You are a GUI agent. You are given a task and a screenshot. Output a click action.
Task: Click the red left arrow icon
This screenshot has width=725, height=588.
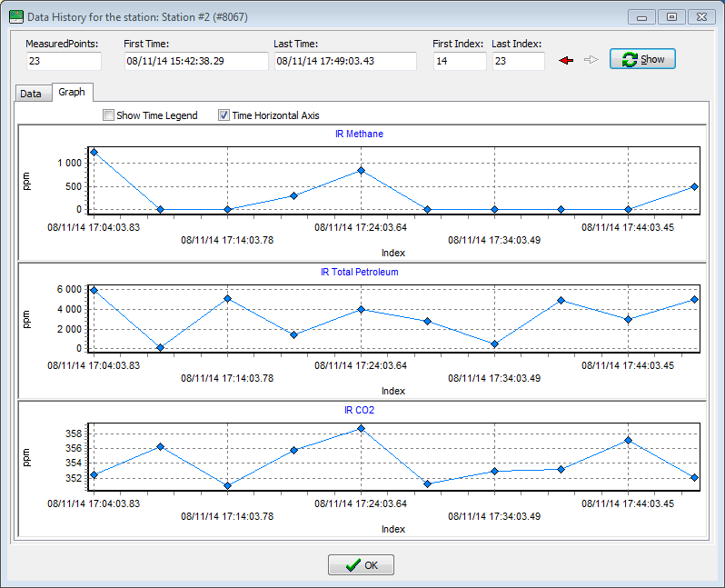[566, 60]
